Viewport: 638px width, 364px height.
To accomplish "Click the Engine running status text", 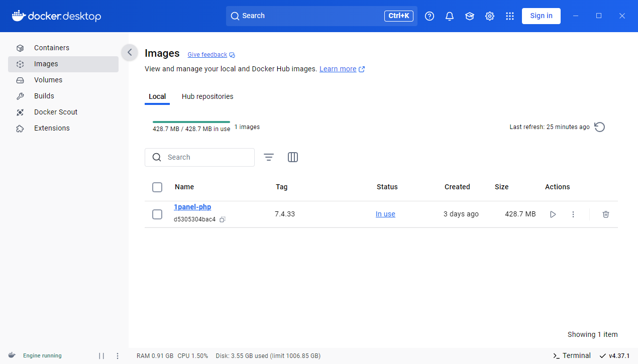I will point(42,356).
